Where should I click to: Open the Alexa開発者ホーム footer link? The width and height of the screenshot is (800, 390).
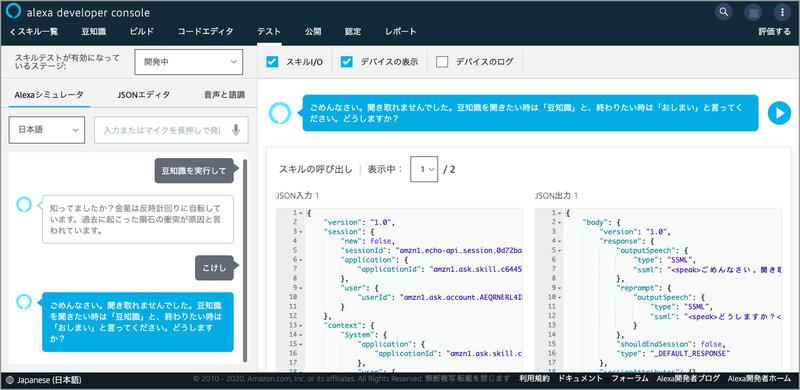click(759, 379)
